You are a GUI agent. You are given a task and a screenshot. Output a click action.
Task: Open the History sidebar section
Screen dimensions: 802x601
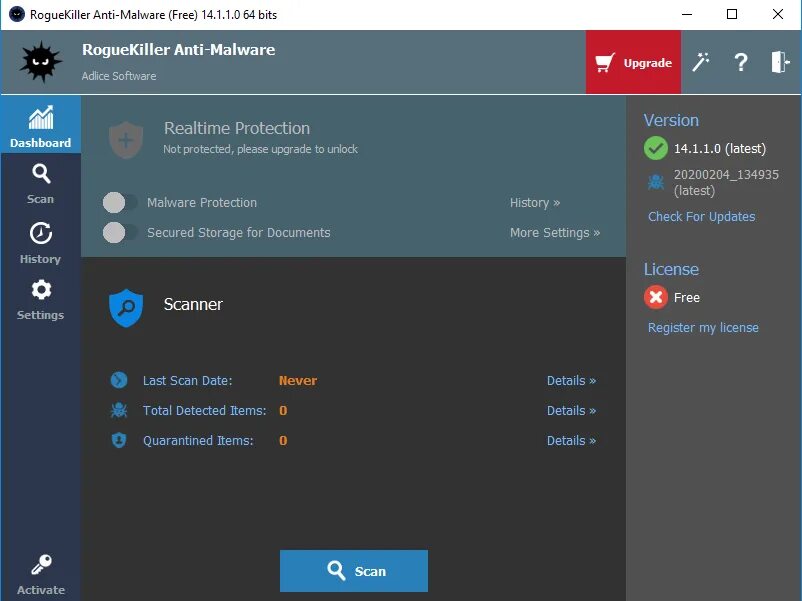click(40, 243)
